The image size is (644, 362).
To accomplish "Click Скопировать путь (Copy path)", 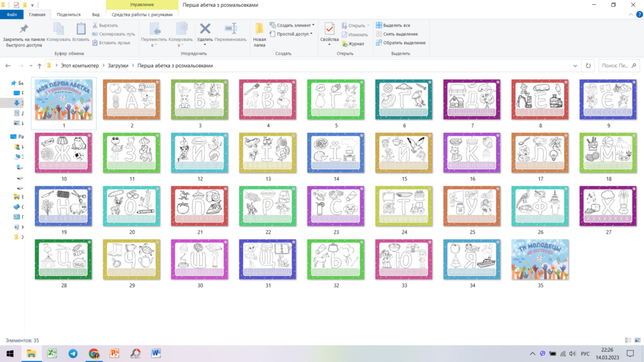I will point(113,34).
